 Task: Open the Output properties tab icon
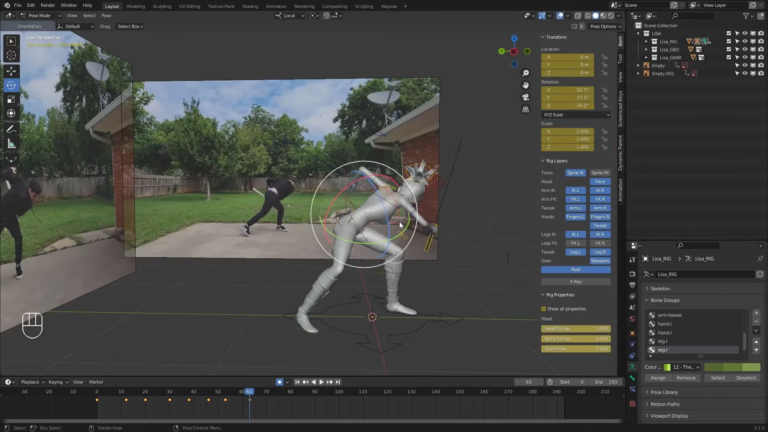pos(632,285)
